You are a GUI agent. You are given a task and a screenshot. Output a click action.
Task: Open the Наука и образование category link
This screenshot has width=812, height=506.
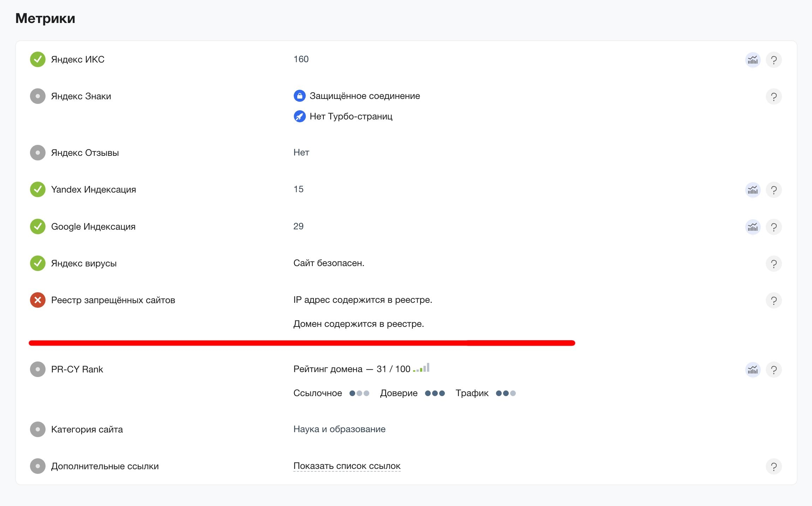pos(339,429)
